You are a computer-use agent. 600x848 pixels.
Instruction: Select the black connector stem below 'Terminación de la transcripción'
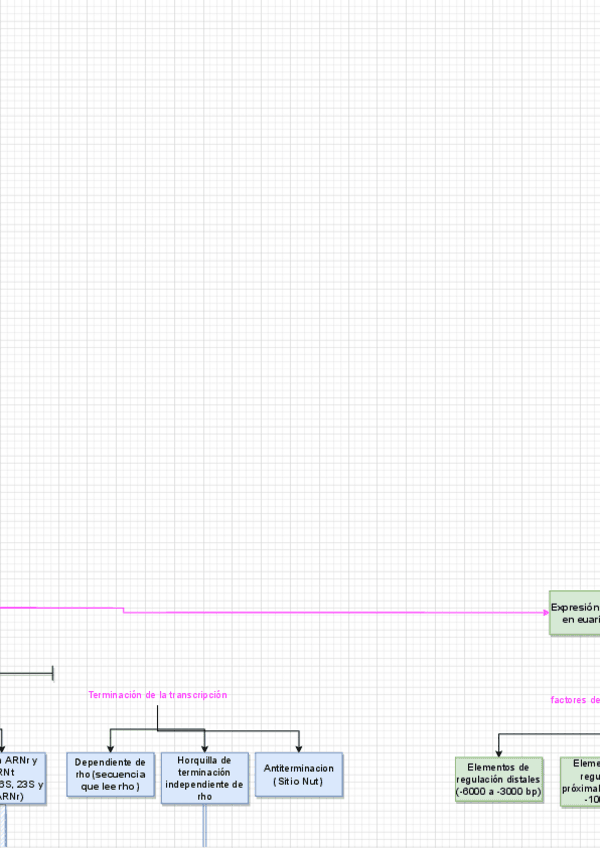(x=158, y=715)
